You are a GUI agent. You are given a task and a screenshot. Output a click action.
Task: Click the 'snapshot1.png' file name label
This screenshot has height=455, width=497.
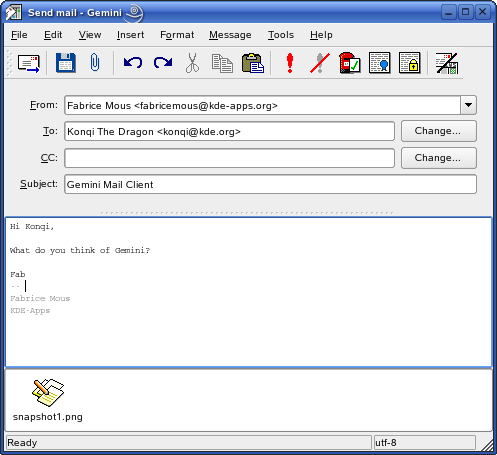[48, 417]
